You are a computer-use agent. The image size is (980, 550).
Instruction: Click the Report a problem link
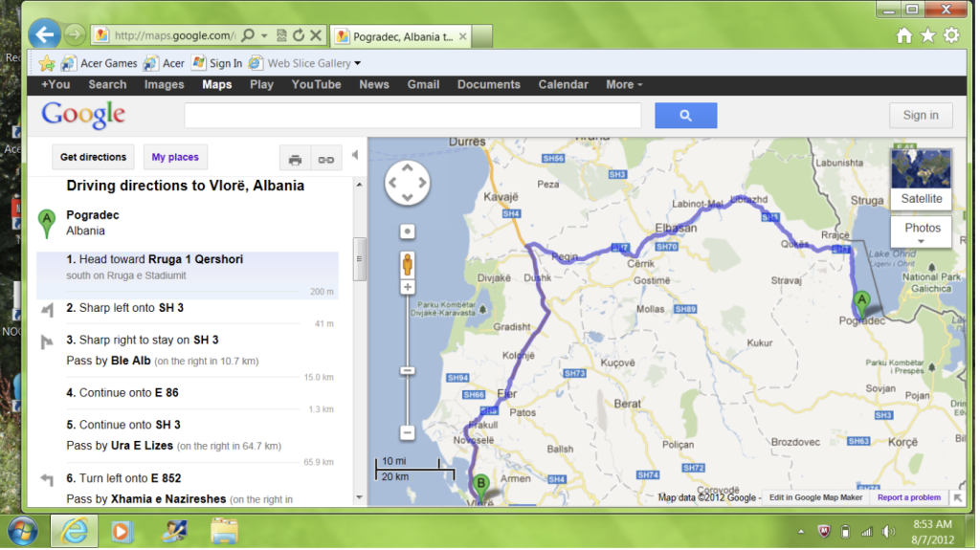click(909, 498)
